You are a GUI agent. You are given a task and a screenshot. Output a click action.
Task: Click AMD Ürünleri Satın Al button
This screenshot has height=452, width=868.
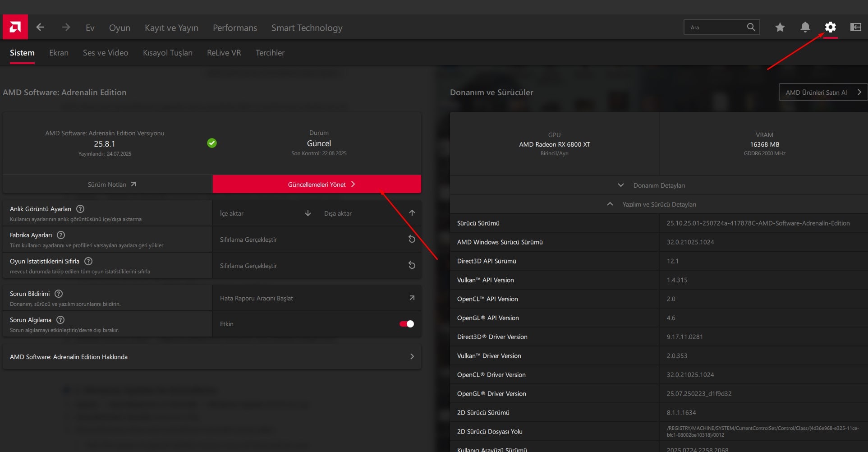822,92
